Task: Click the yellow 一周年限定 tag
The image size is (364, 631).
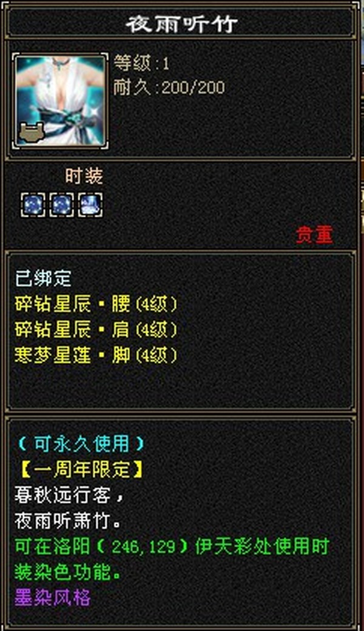Action: pos(81,469)
